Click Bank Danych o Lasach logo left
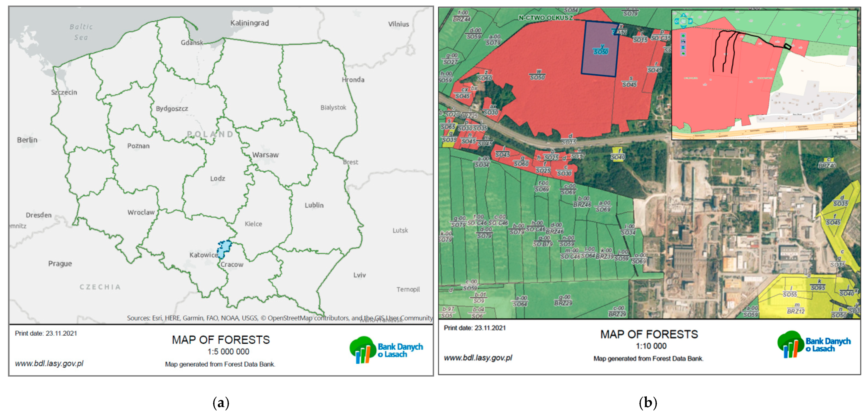Image resolution: width=868 pixels, height=414 pixels. tap(386, 350)
